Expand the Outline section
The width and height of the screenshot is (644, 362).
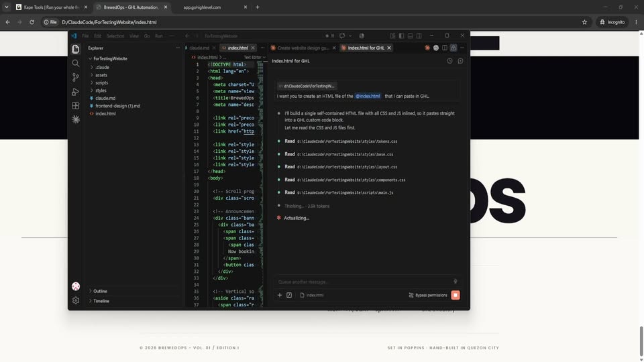pyautogui.click(x=100, y=291)
